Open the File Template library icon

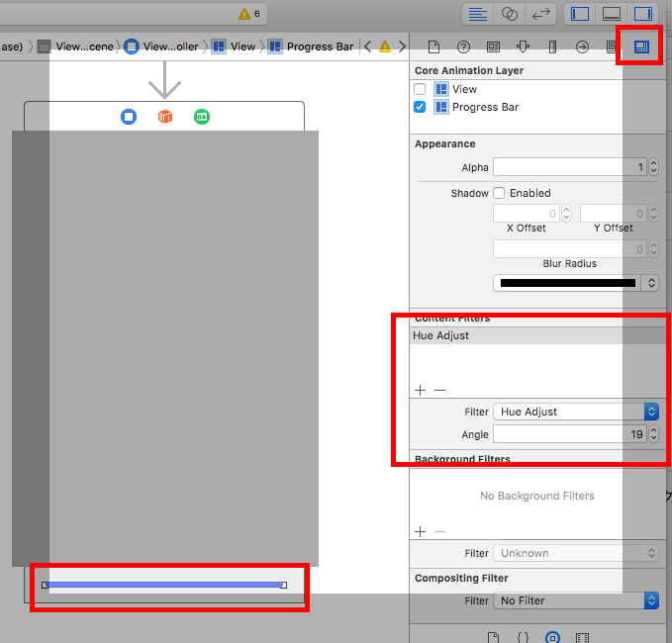(493, 637)
